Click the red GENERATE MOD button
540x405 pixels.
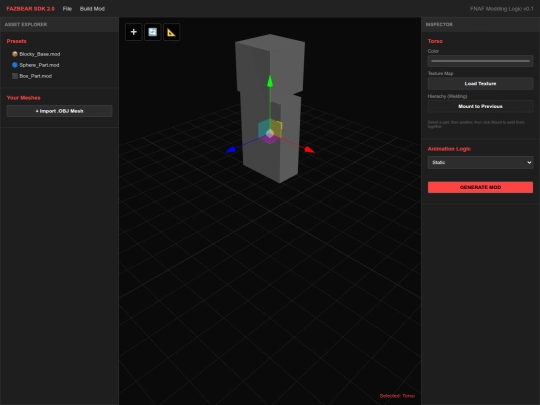[480, 187]
